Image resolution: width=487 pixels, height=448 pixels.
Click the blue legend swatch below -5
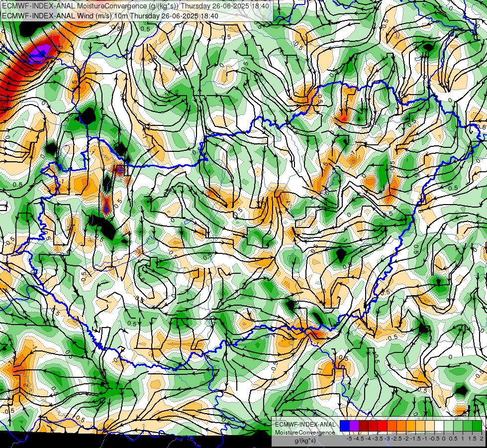[345, 426]
